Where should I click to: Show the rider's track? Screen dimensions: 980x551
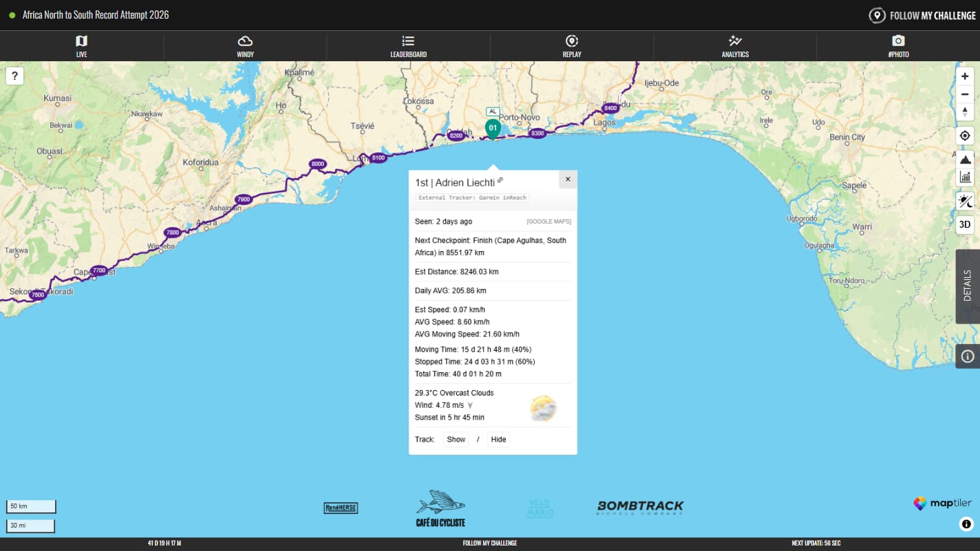(456, 440)
